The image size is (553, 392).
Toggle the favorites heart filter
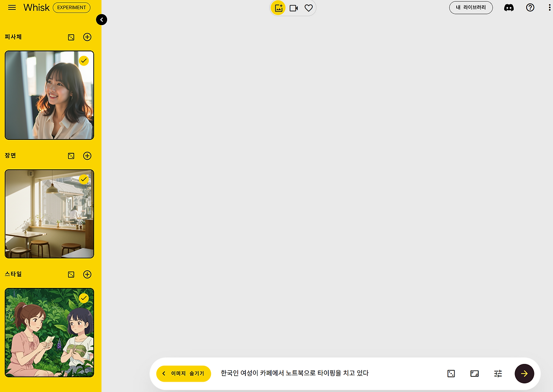[308, 7]
